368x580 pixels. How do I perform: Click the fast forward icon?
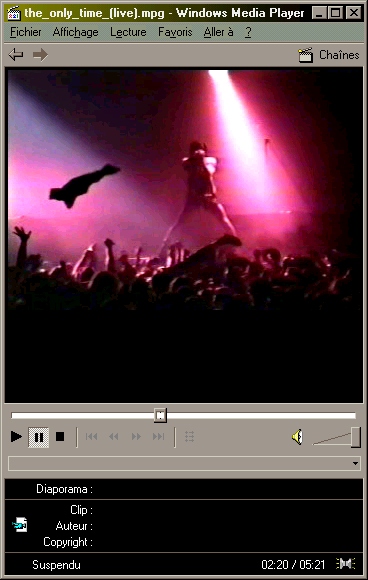(136, 437)
